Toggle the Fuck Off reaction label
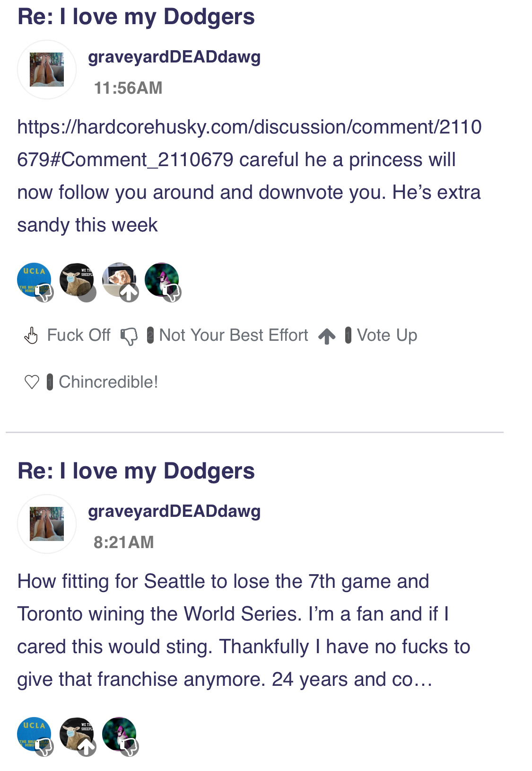The image size is (532, 771). 78,336
